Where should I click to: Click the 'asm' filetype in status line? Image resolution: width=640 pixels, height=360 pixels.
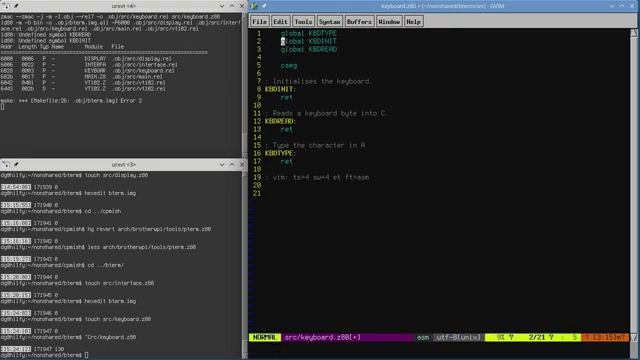[423, 337]
